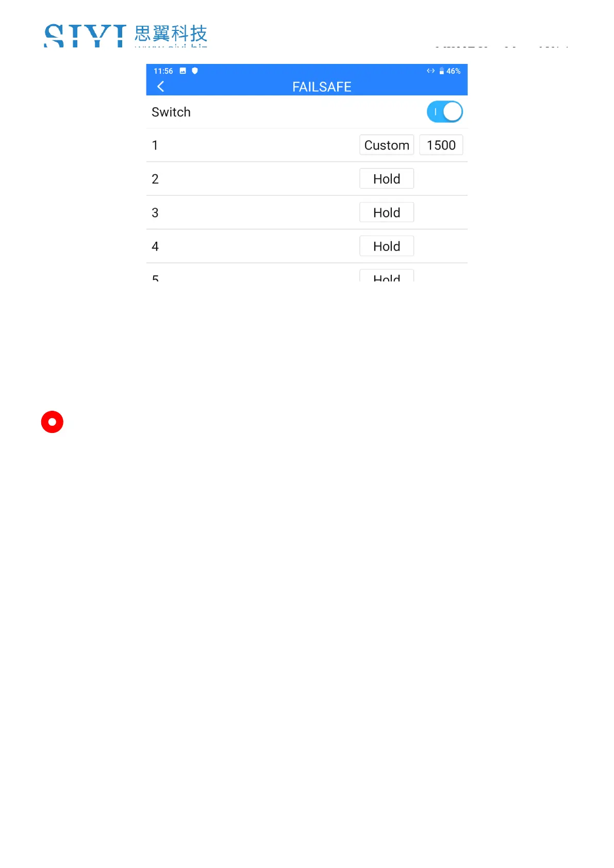This screenshot has width=614, height=868.
Task: Click the image notification icon in status bar
Action: (182, 71)
